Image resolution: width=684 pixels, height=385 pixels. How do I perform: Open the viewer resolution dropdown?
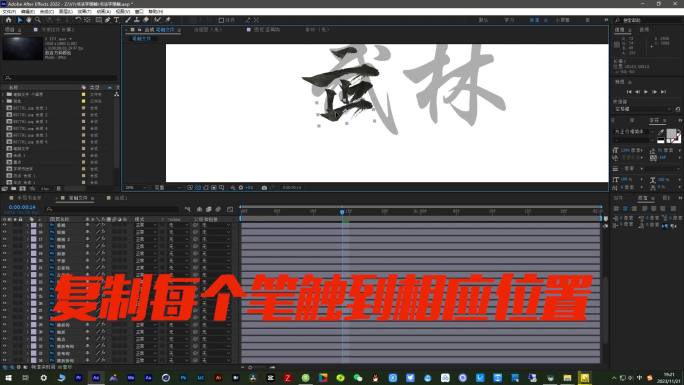(168, 187)
